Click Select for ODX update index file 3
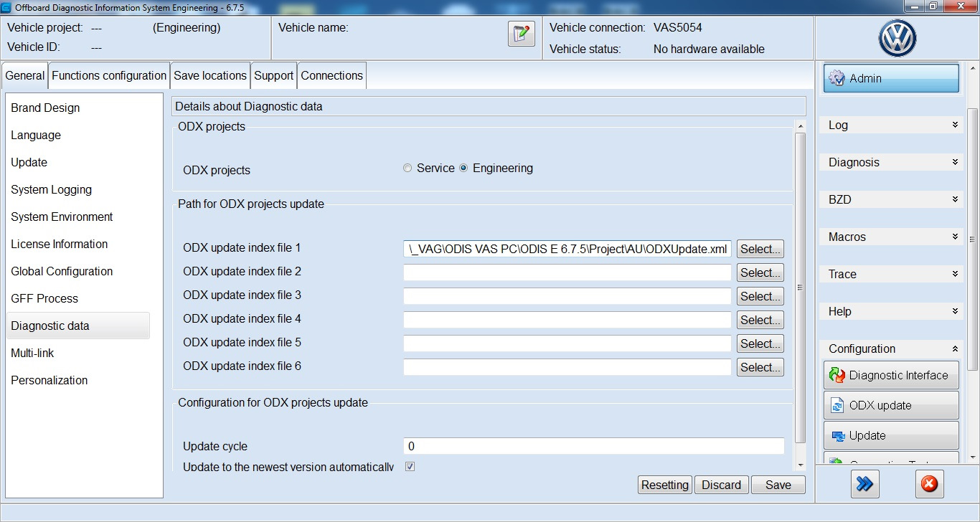This screenshot has height=522, width=980. point(760,296)
